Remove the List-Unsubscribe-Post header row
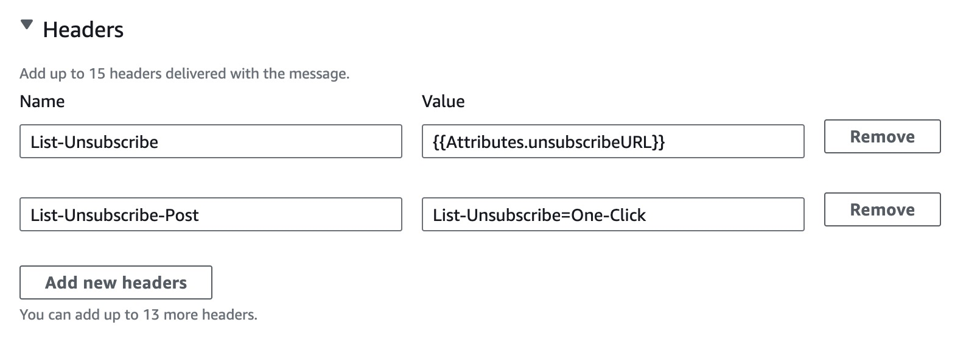This screenshot has width=980, height=347. tap(882, 210)
